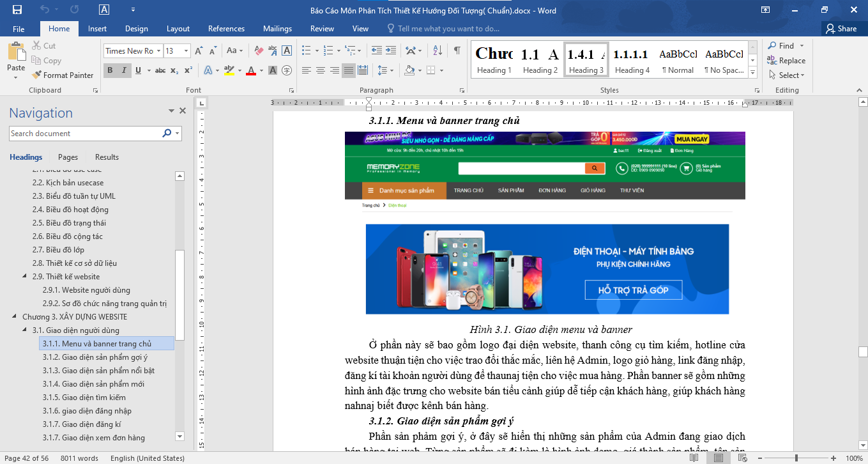Viewport: 868px width, 464px height.
Task: Switch to the Insert ribbon tab
Action: [97, 29]
